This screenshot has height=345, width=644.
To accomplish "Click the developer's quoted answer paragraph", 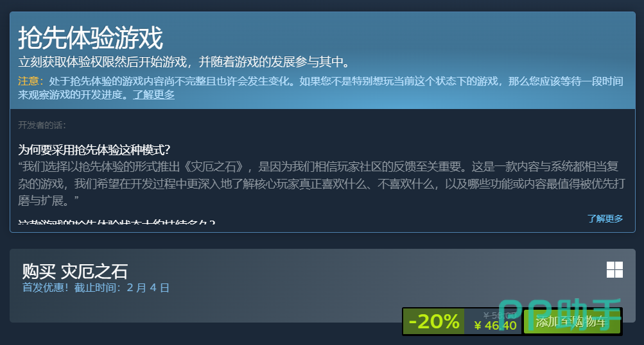I will [x=321, y=183].
